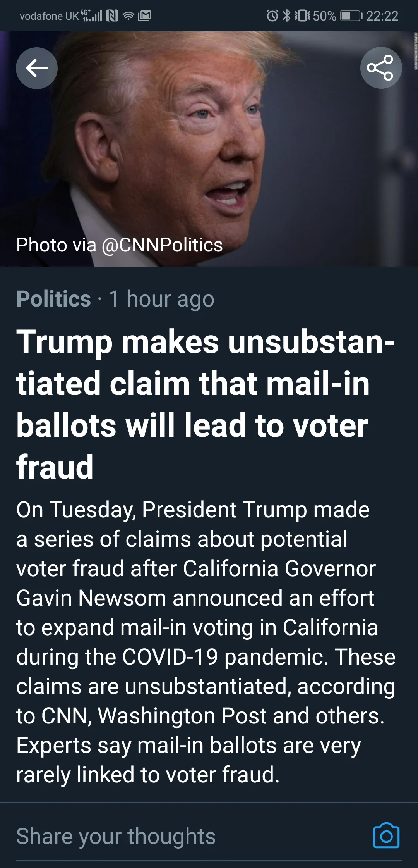Tap the vodafone UK carrier label
Image resolution: width=418 pixels, height=868 pixels.
click(49, 16)
